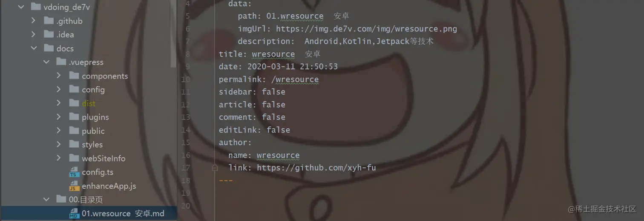The width and height of the screenshot is (644, 221).
Task: Collapse the docs folder chevron
Action: (x=34, y=48)
